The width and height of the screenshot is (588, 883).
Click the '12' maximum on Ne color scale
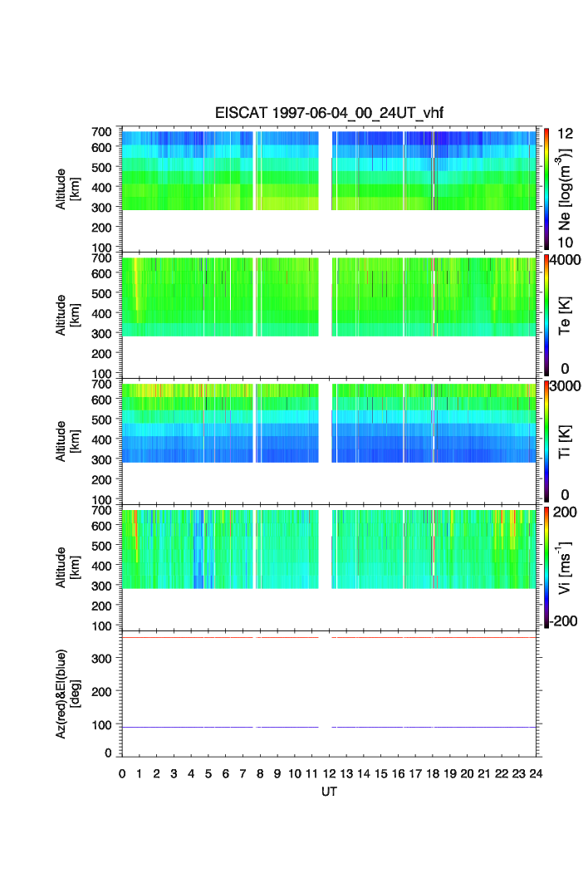pyautogui.click(x=565, y=134)
